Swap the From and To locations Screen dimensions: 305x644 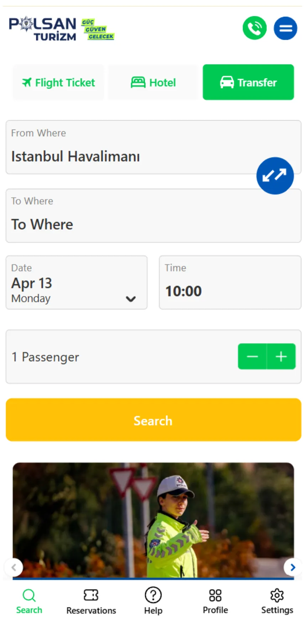click(275, 176)
